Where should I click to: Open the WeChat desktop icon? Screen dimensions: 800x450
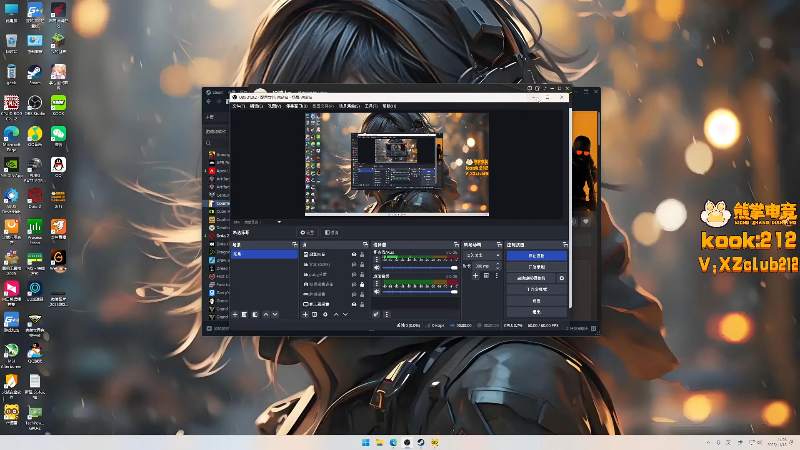click(x=58, y=136)
